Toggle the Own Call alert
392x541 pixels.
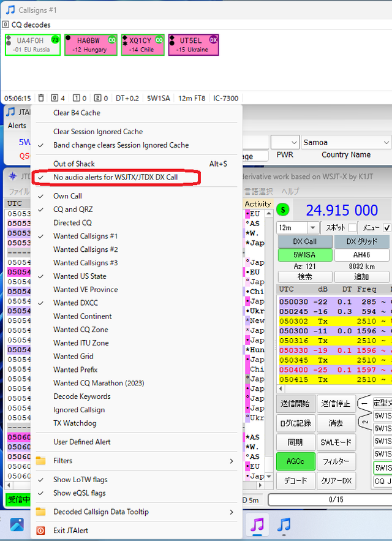pos(137,196)
